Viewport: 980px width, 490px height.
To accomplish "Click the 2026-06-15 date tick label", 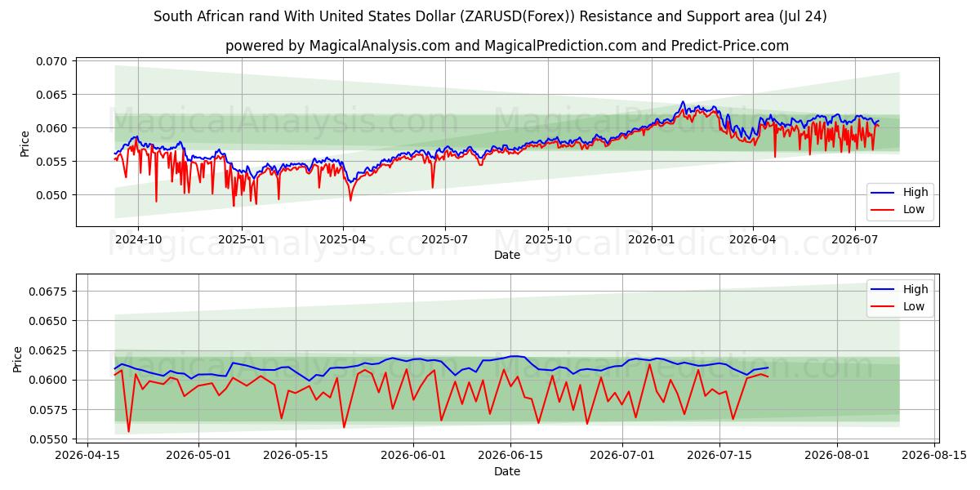I will pyautogui.click(x=511, y=456).
